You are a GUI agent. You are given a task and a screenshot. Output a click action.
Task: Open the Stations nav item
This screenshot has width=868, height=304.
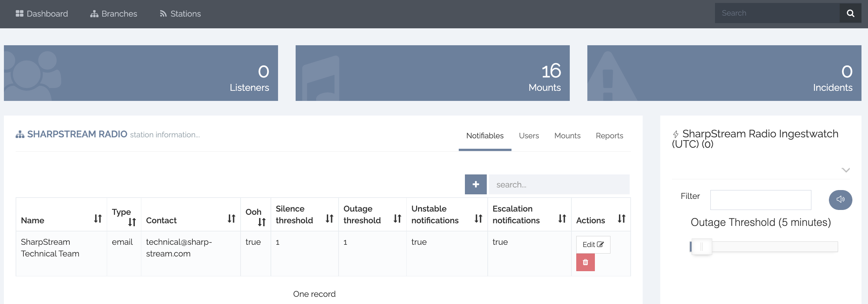click(x=180, y=13)
